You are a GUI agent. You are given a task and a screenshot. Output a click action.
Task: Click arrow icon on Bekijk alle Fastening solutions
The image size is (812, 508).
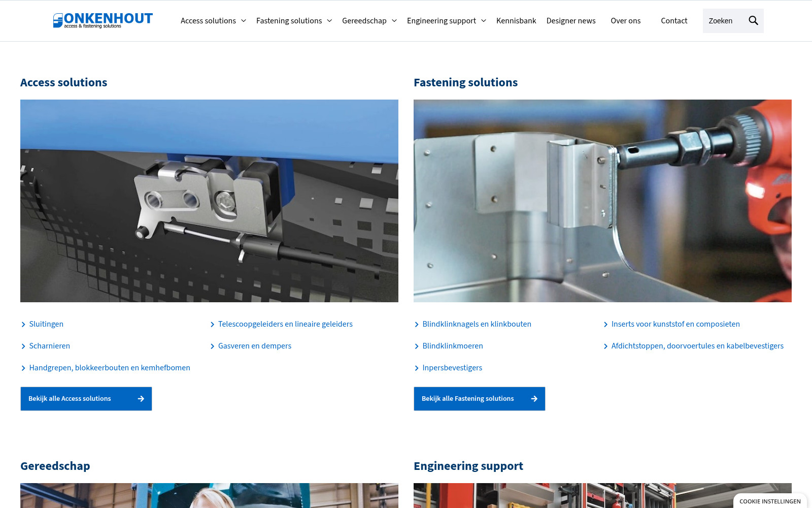pyautogui.click(x=534, y=399)
